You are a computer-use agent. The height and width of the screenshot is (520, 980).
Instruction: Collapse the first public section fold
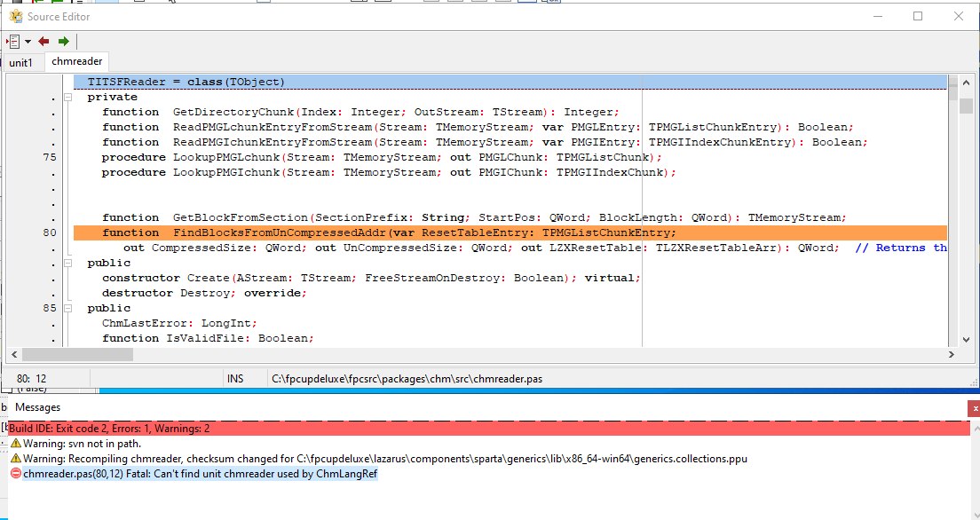pos(68,264)
